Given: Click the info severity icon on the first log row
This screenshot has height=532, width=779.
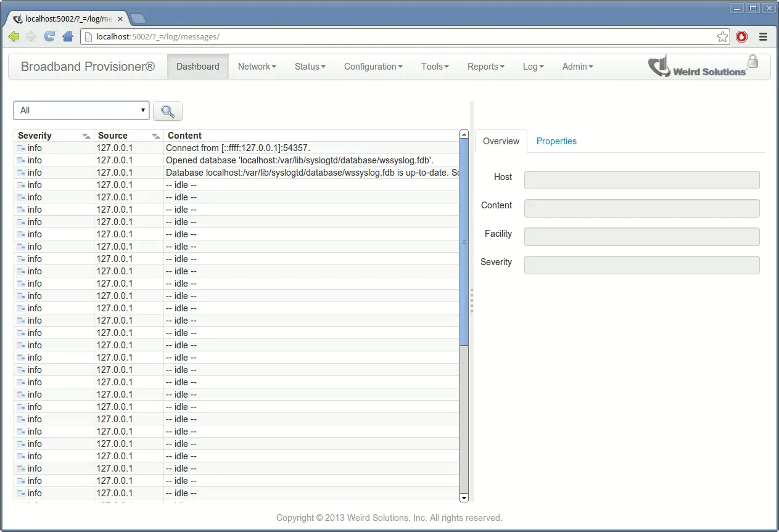Looking at the screenshot, I should pyautogui.click(x=20, y=147).
